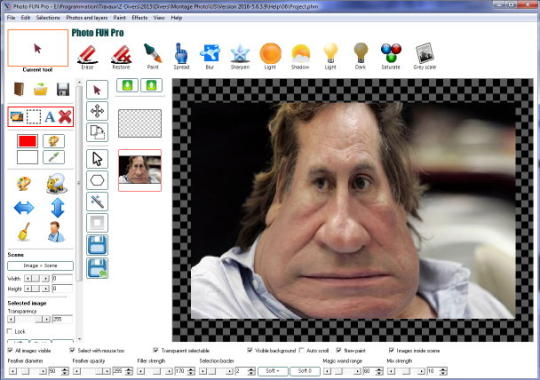Image resolution: width=540 pixels, height=380 pixels.
Task: Select the outlined arrow pointer tool
Action: point(97,159)
